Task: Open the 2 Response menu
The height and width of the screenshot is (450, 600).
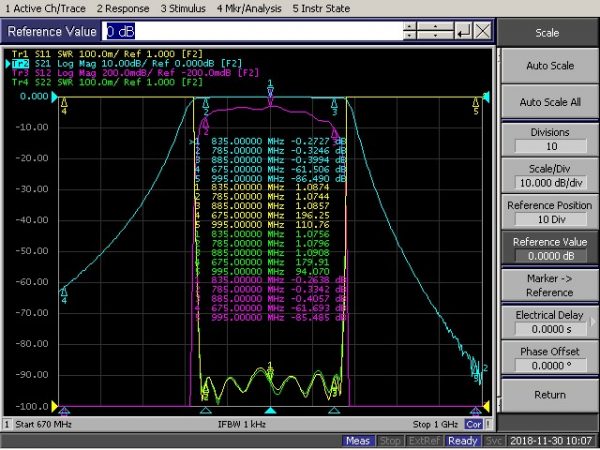Action: click(123, 8)
